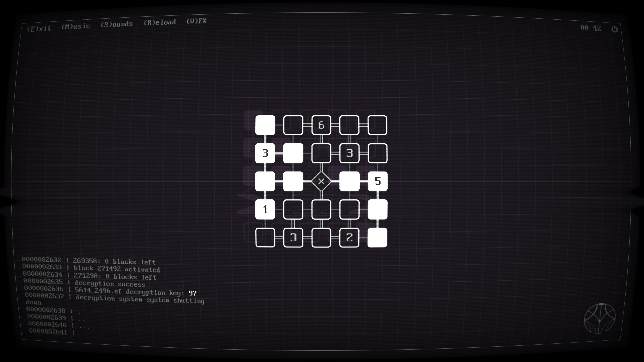The width and height of the screenshot is (644, 362).
Task: Deactivate the filled bottom-right corner tile
Action: [x=378, y=238]
